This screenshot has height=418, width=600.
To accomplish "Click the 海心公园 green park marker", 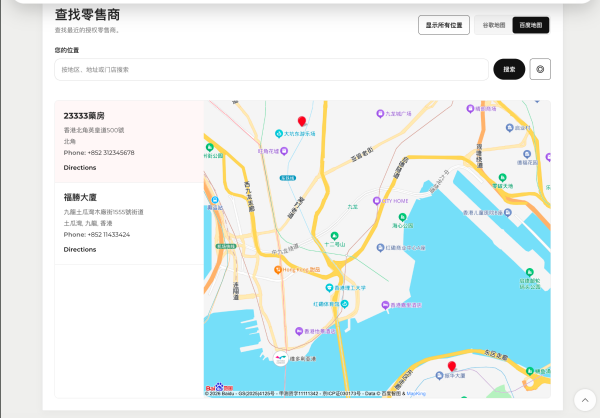I will [402, 217].
